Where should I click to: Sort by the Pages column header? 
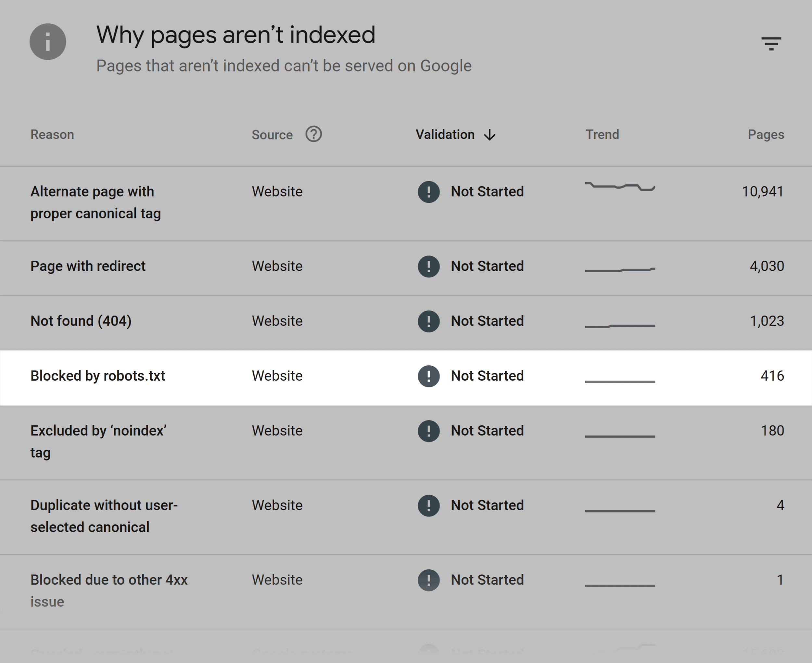tap(766, 135)
